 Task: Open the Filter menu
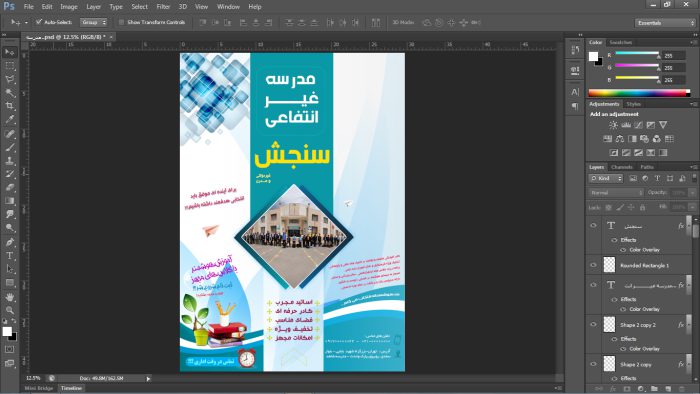coord(163,7)
